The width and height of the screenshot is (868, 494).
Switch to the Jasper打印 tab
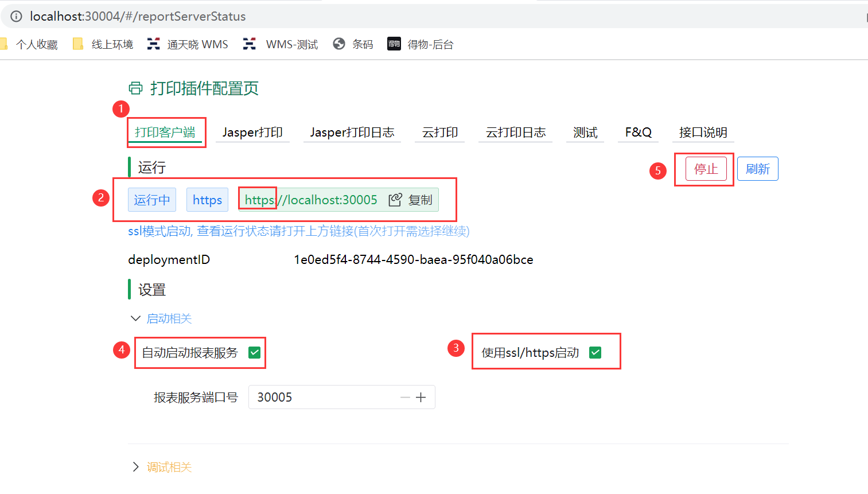coord(252,133)
